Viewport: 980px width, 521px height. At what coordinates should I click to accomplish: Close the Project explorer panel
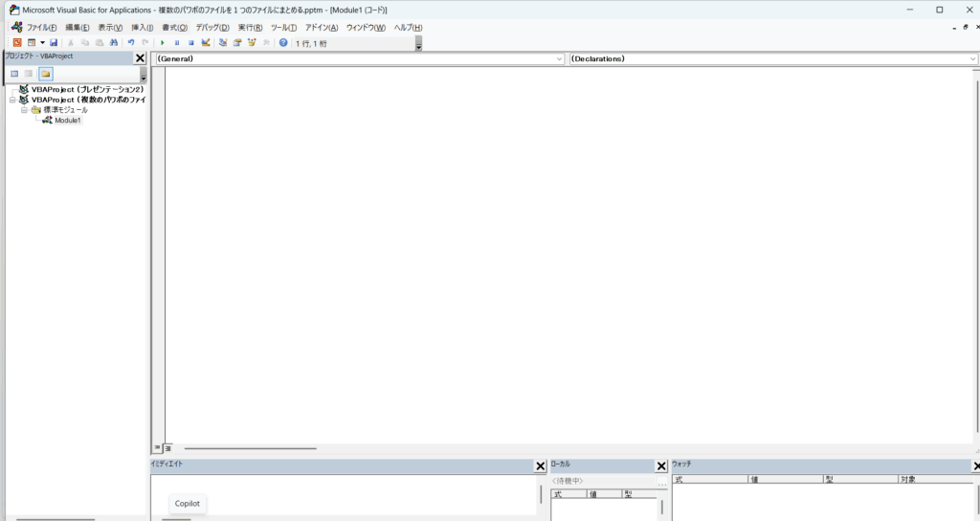(x=140, y=58)
